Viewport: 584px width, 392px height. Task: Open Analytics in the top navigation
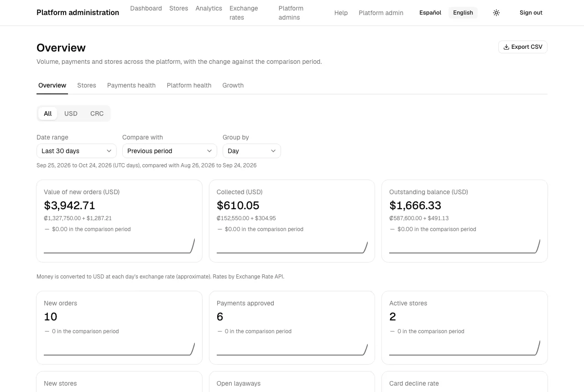209,8
